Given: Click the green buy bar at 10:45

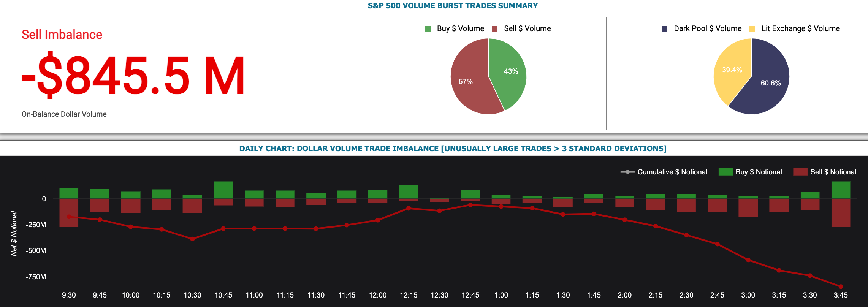Looking at the screenshot, I should point(223,190).
